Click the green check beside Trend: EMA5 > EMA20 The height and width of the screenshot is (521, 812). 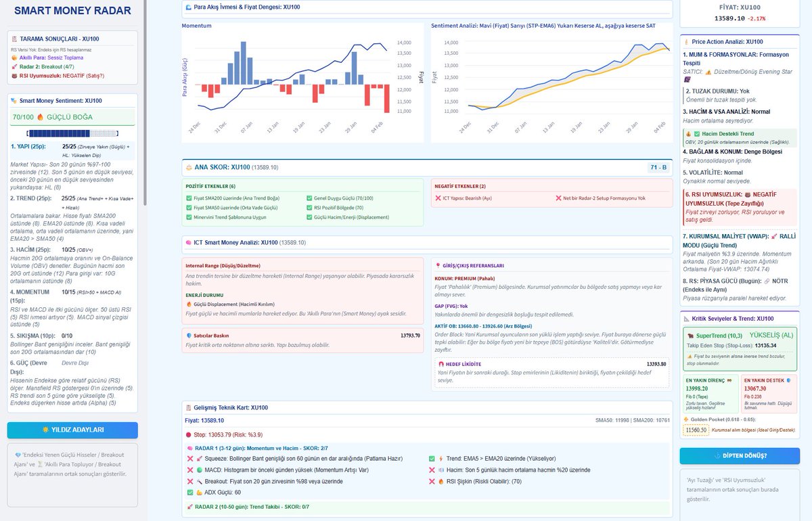tap(432, 458)
